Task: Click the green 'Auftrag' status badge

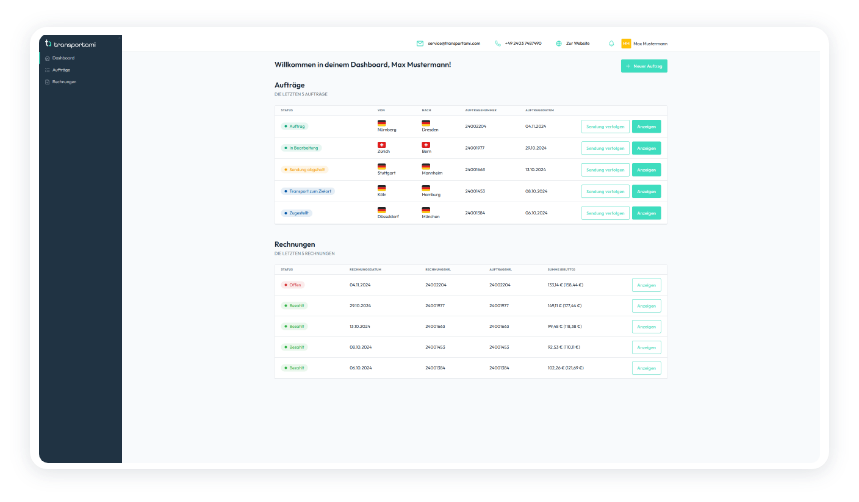Action: point(295,127)
